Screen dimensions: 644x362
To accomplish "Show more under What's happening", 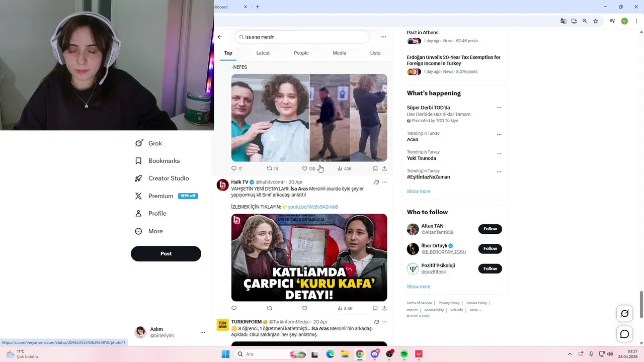I will tap(419, 192).
